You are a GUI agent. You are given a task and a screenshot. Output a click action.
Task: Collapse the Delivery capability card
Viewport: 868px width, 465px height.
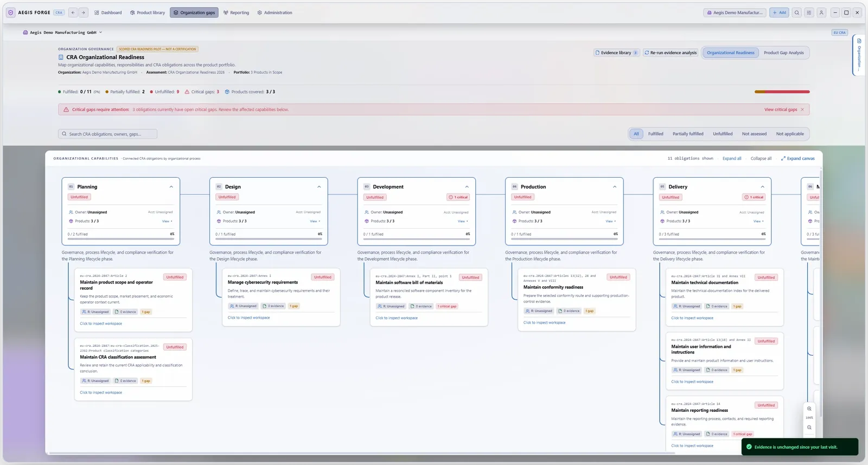point(762,187)
